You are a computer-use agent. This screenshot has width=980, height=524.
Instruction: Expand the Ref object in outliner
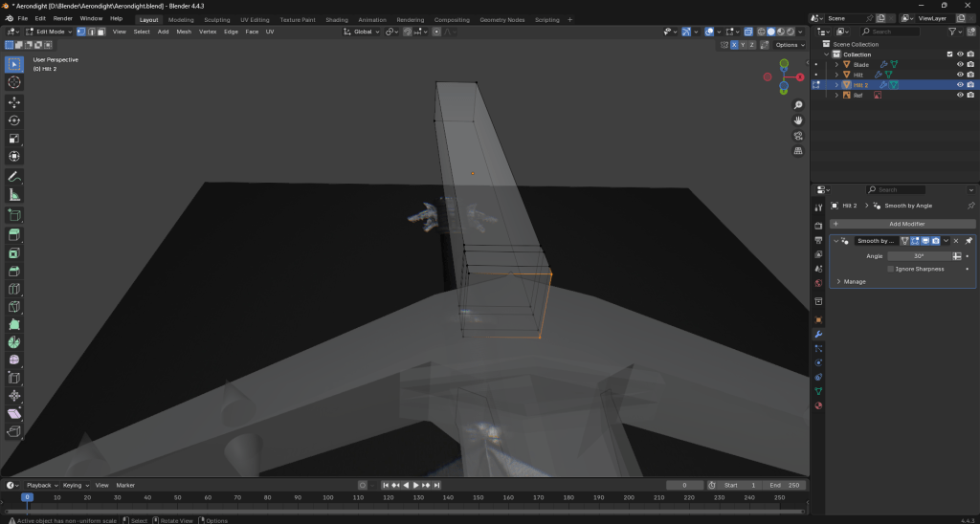(836, 95)
